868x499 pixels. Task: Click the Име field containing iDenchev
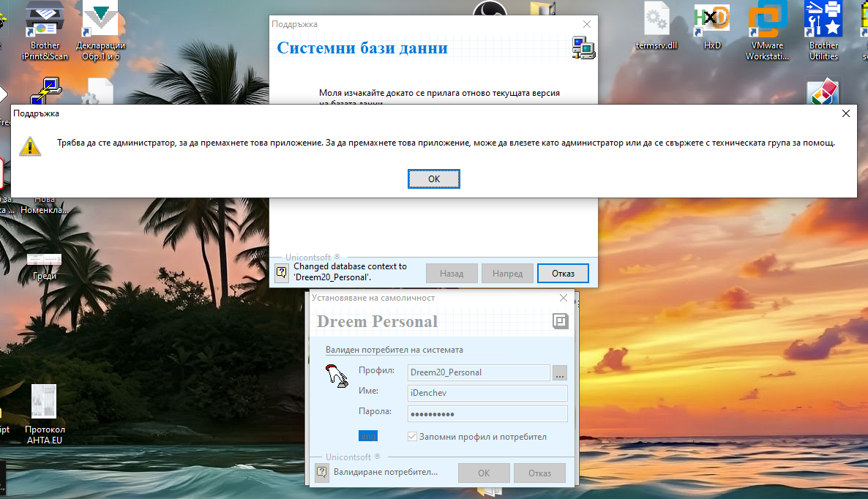click(x=487, y=393)
